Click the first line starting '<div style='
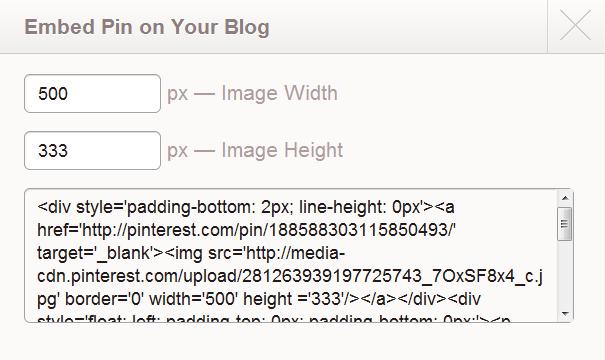The height and width of the screenshot is (360, 605). 246,208
